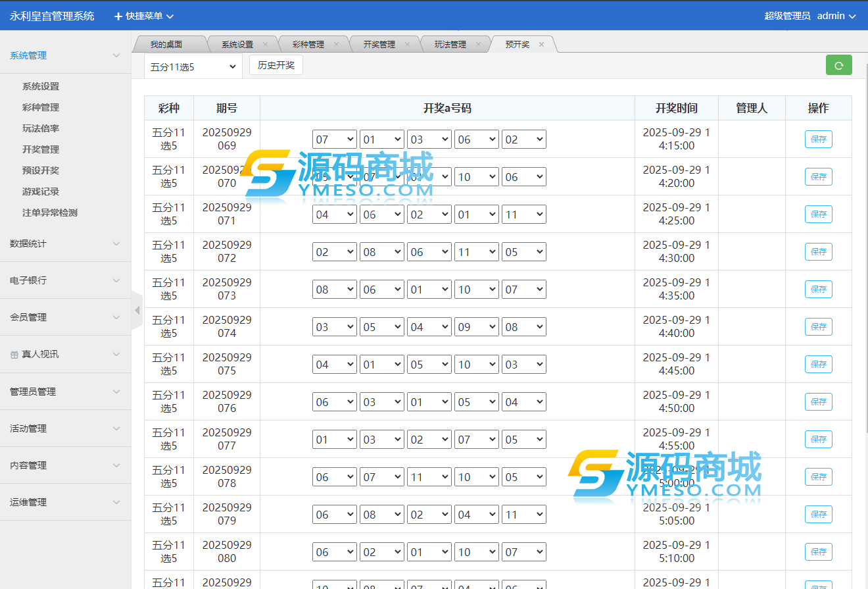Open 预设开奖 in the sidebar
This screenshot has height=589, width=868.
[x=41, y=170]
